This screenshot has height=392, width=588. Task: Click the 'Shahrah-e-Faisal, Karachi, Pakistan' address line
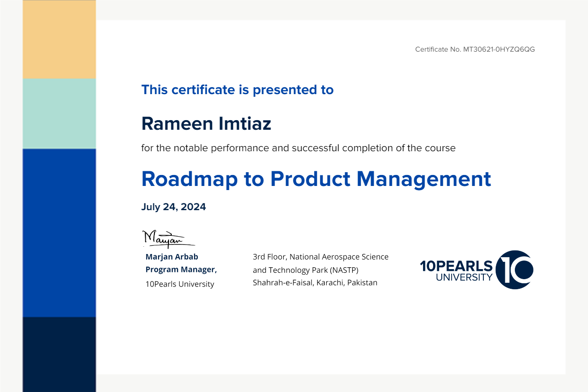click(315, 283)
